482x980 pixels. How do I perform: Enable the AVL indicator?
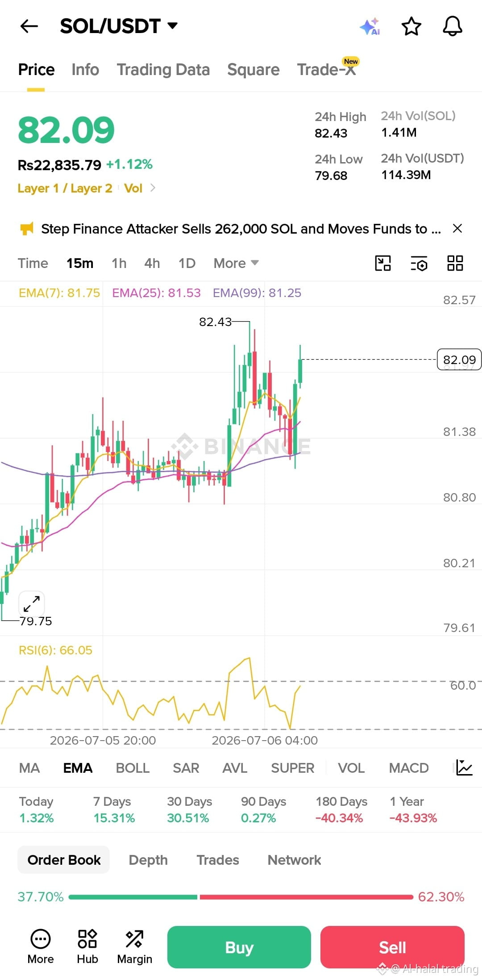[235, 768]
